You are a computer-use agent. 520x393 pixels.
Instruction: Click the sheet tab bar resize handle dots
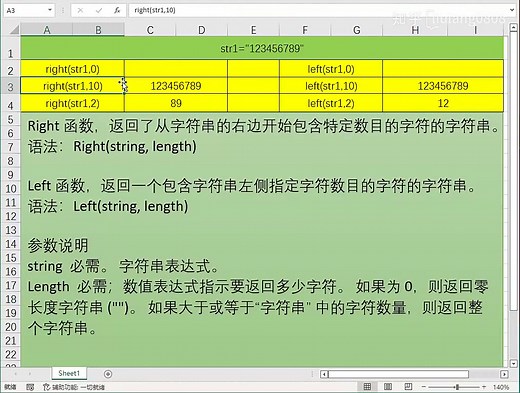312,374
